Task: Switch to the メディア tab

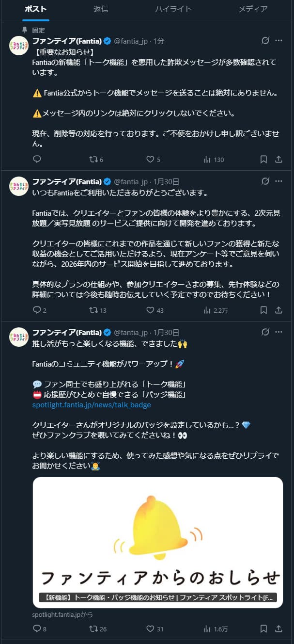Action: [253, 9]
